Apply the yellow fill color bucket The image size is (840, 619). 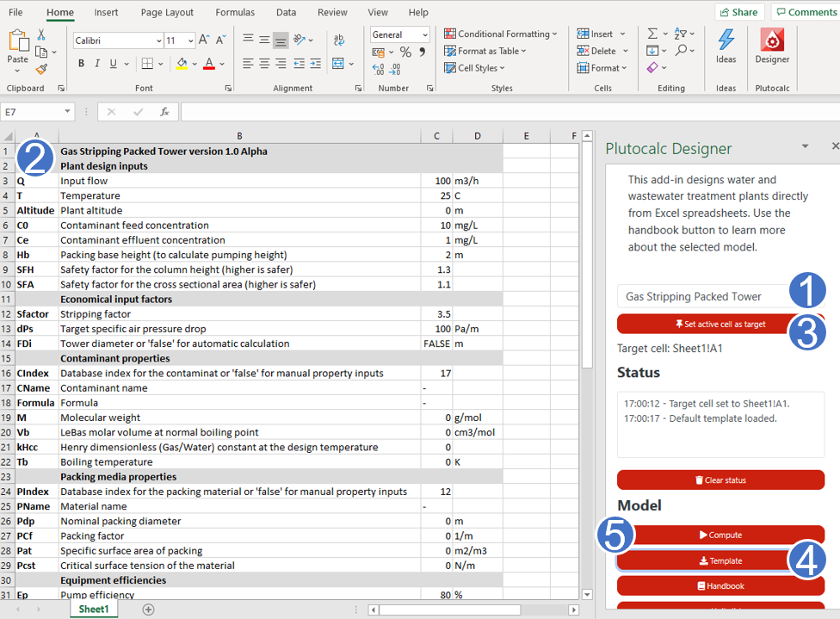click(182, 64)
